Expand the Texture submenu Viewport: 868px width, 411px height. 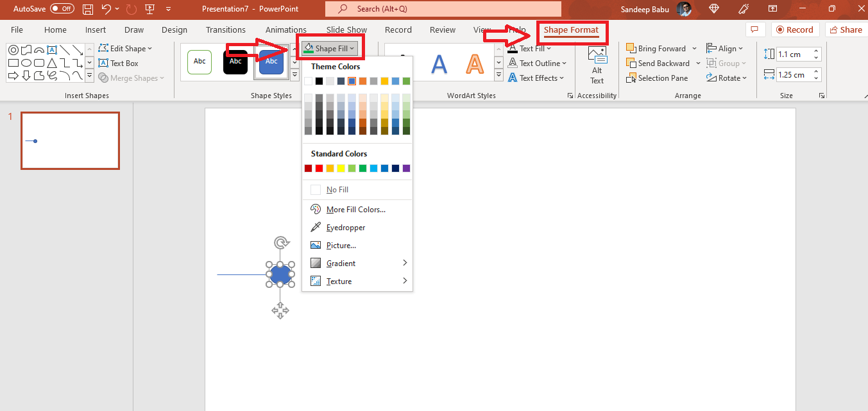[x=357, y=281]
